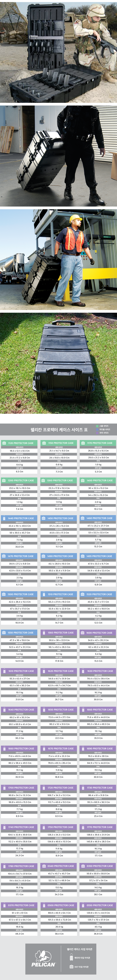Click the soldier with gun case photo
Viewport: 117px width, 980px height.
(58, 51)
